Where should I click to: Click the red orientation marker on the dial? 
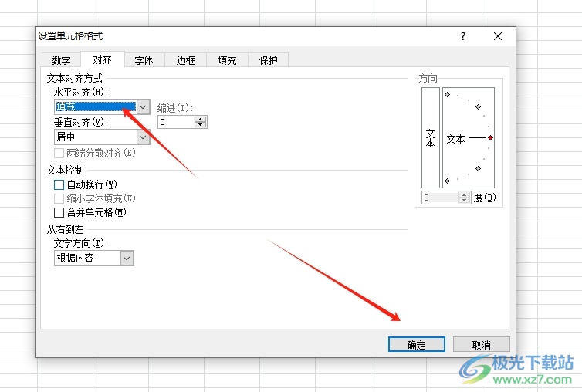coord(491,137)
